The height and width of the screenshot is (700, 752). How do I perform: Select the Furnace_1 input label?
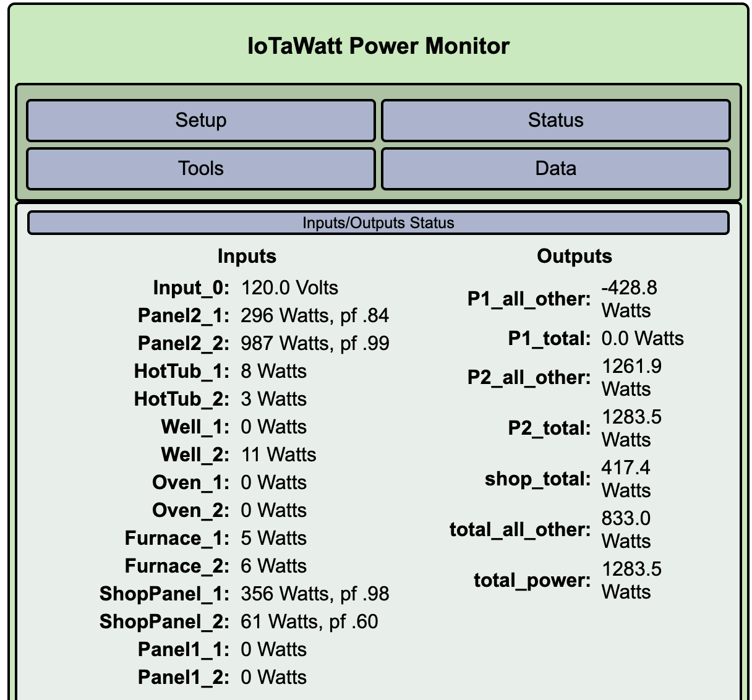(x=177, y=539)
